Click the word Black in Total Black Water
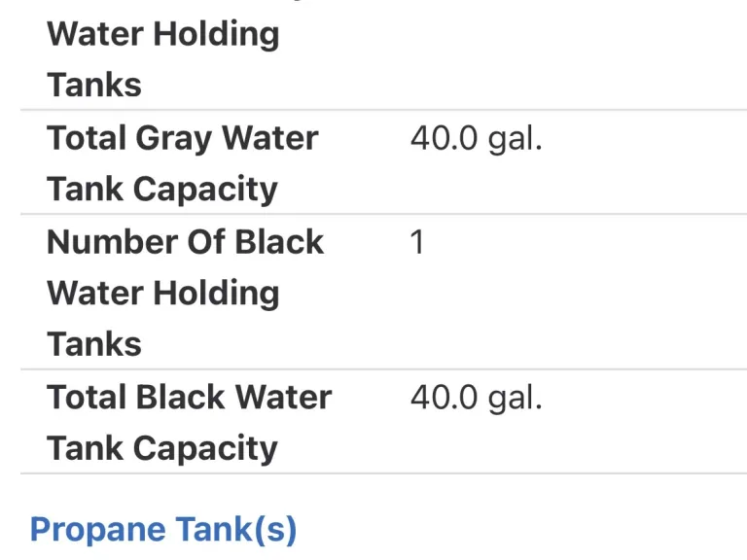Image resolution: width=747 pixels, height=560 pixels. 180,397
